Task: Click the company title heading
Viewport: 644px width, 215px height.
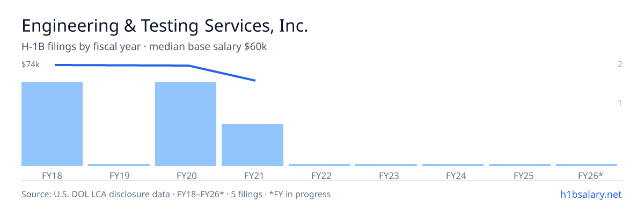Action: click(165, 26)
